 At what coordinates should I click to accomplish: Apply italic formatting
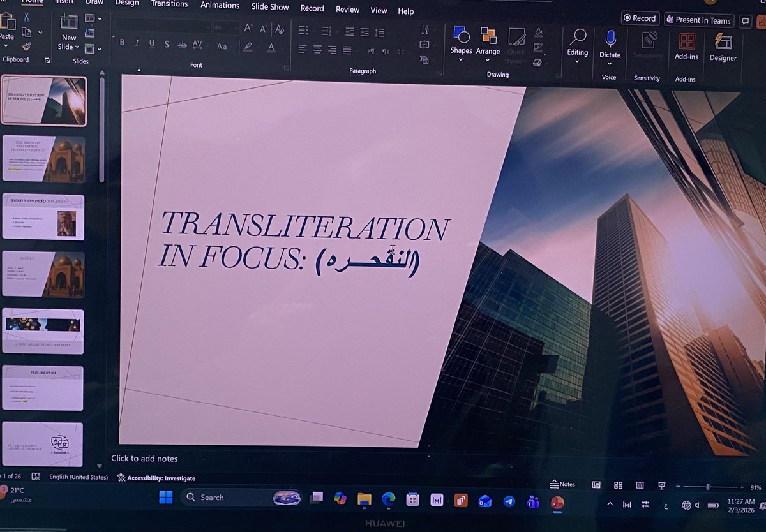(137, 43)
